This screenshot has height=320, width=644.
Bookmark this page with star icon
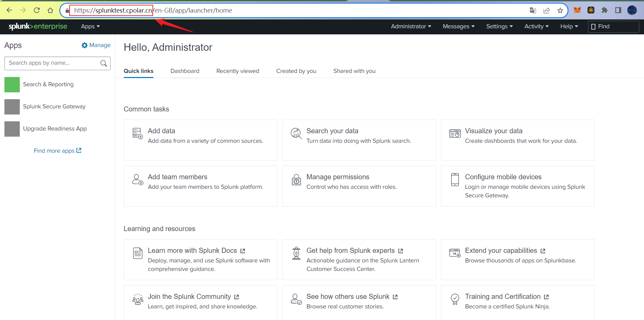[x=560, y=11]
